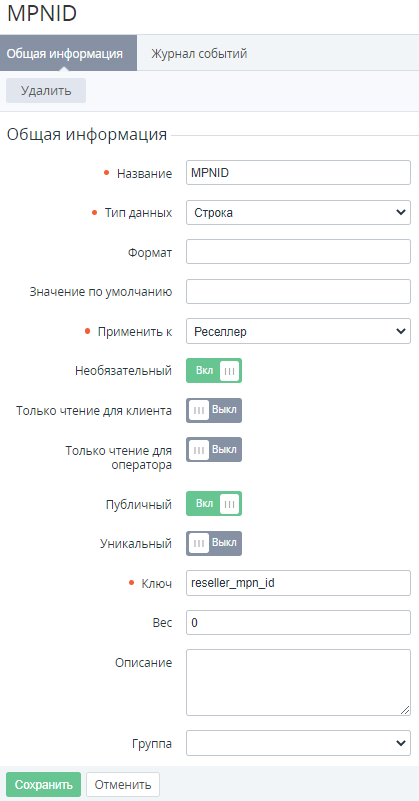Screen dimensions: 419x801
Task: Open the Группа dropdown
Action: click(298, 743)
